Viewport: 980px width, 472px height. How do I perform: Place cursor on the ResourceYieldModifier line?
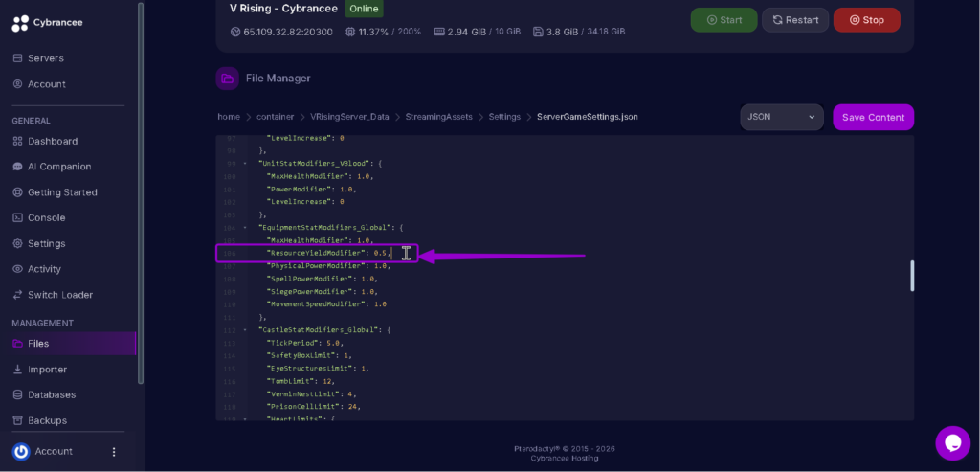click(329, 253)
